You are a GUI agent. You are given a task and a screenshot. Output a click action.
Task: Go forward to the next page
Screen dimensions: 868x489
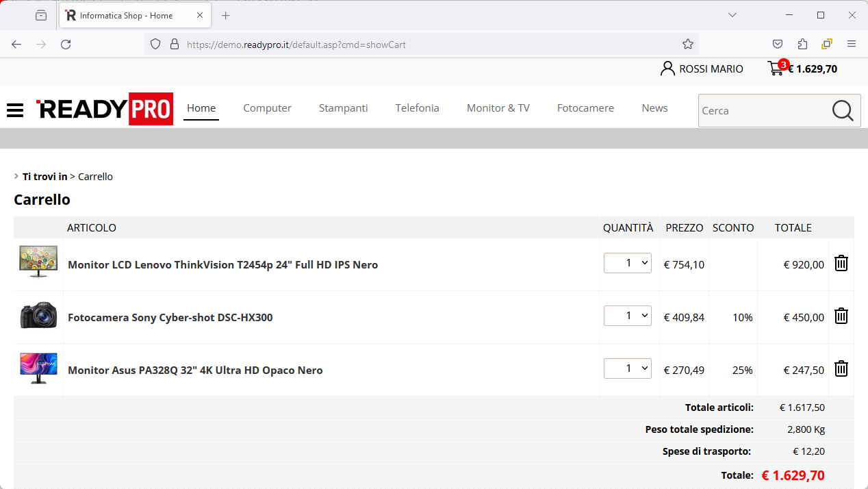[x=41, y=45]
